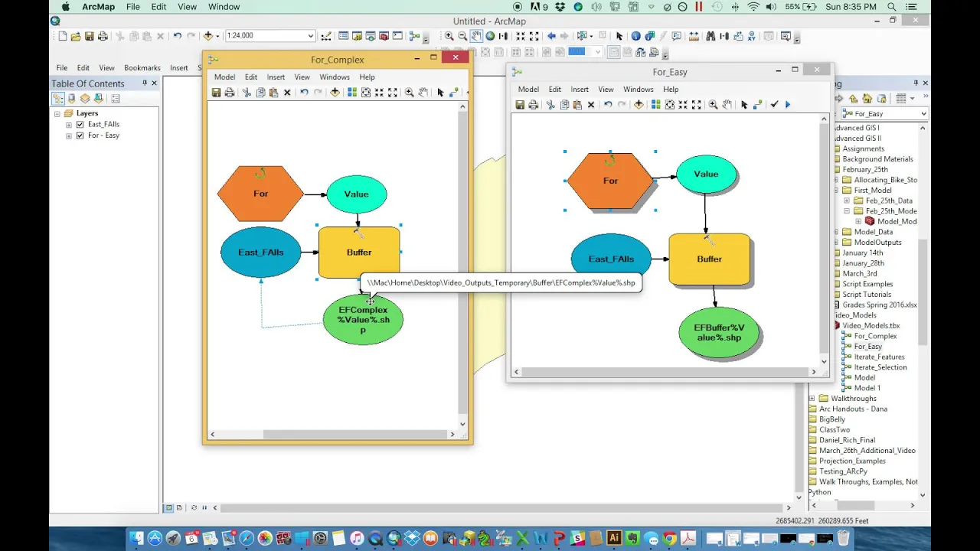Open Windows menu in For_Easy window

[639, 90]
